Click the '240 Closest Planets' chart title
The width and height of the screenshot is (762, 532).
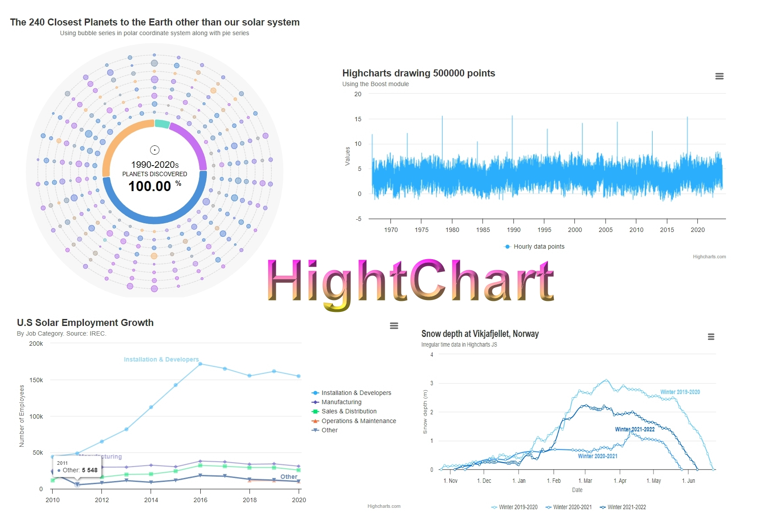[155, 22]
